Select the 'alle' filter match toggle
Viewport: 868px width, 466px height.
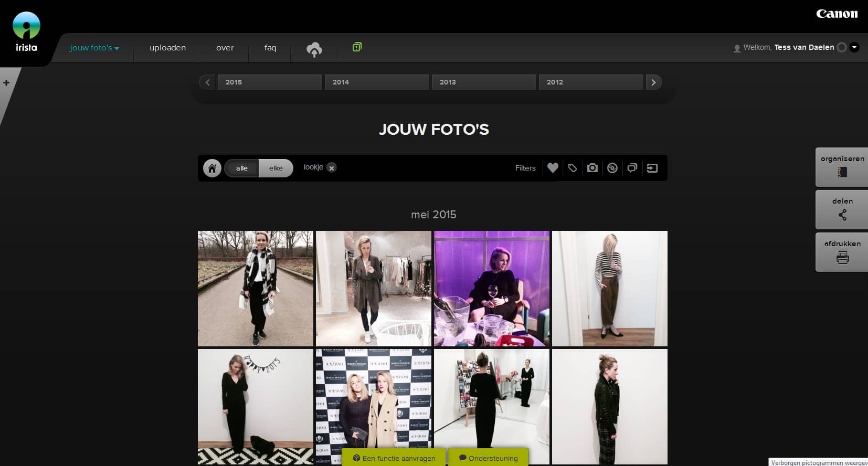pyautogui.click(x=241, y=168)
